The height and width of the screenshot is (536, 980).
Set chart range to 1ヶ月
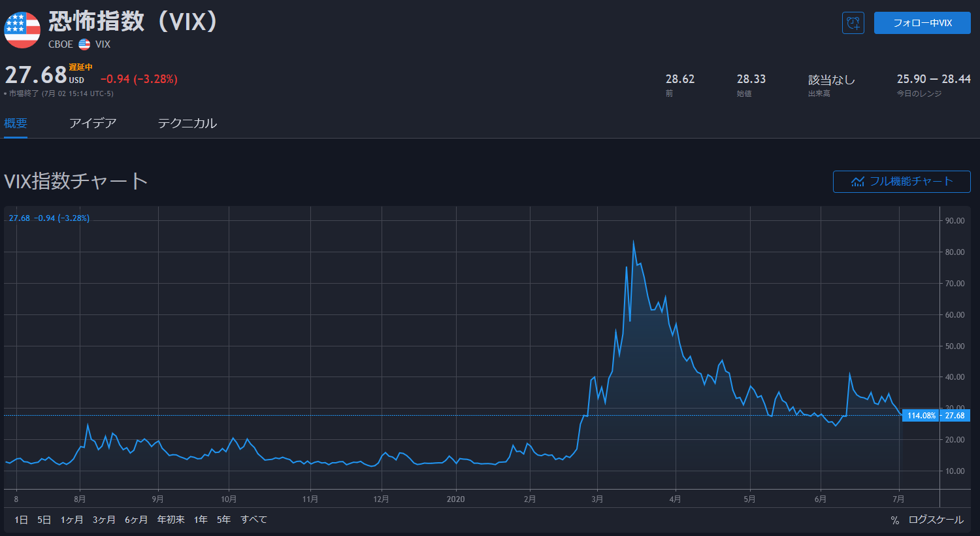[x=72, y=520]
